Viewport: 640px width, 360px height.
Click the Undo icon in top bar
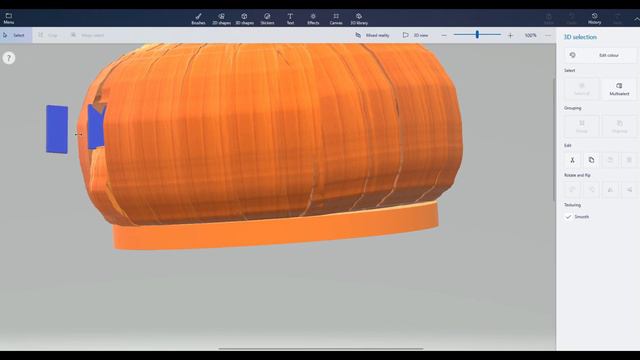[571, 18]
